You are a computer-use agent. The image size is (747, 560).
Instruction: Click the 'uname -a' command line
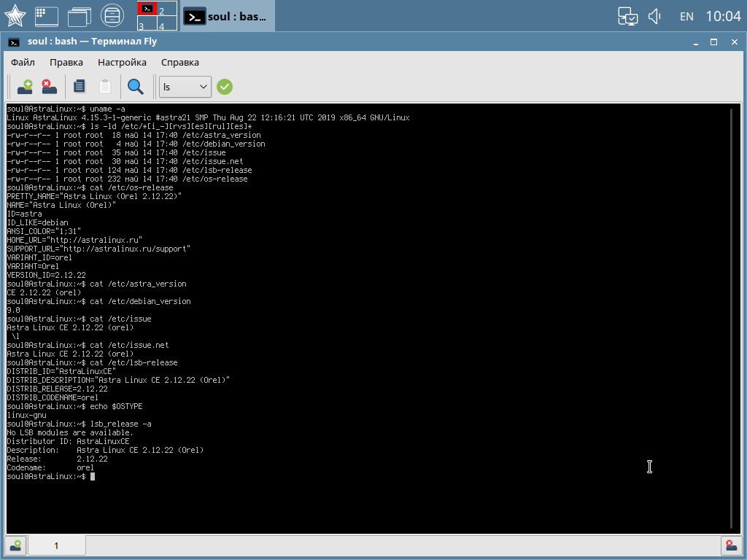66,109
